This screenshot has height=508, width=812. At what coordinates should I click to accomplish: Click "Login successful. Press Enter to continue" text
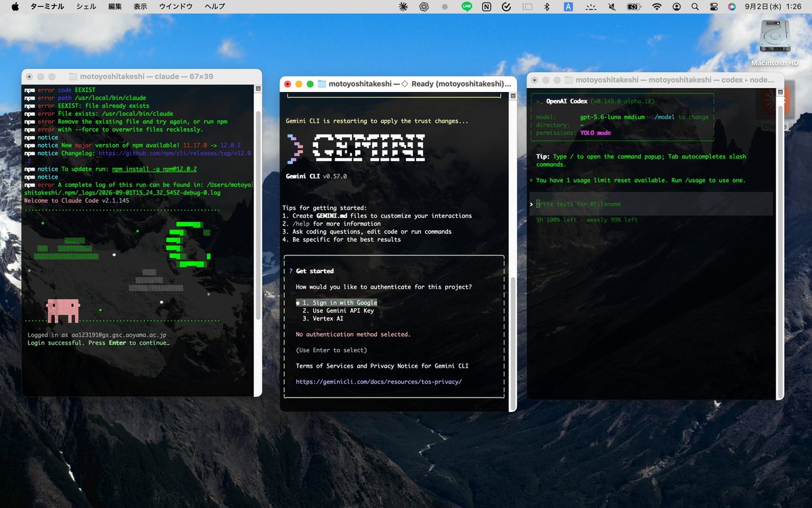98,343
